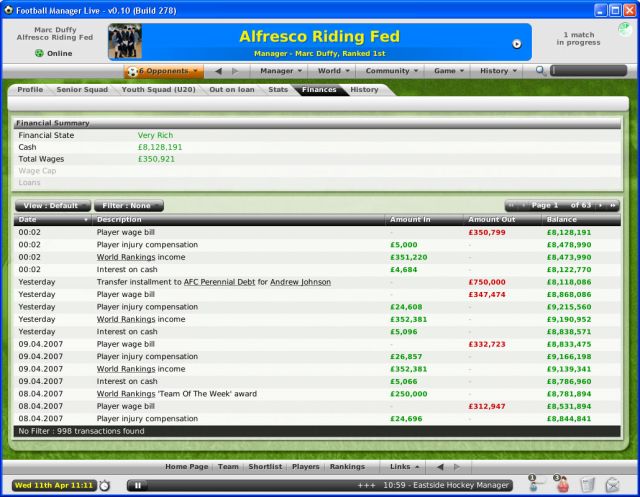The height and width of the screenshot is (497, 640).
Task: Click the search magnifier icon
Action: click(x=541, y=71)
